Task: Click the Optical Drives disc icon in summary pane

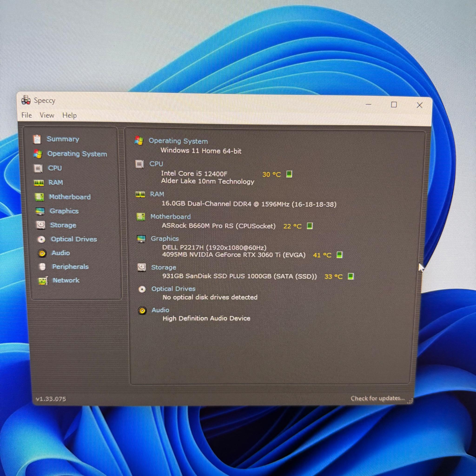Action: 142,289
